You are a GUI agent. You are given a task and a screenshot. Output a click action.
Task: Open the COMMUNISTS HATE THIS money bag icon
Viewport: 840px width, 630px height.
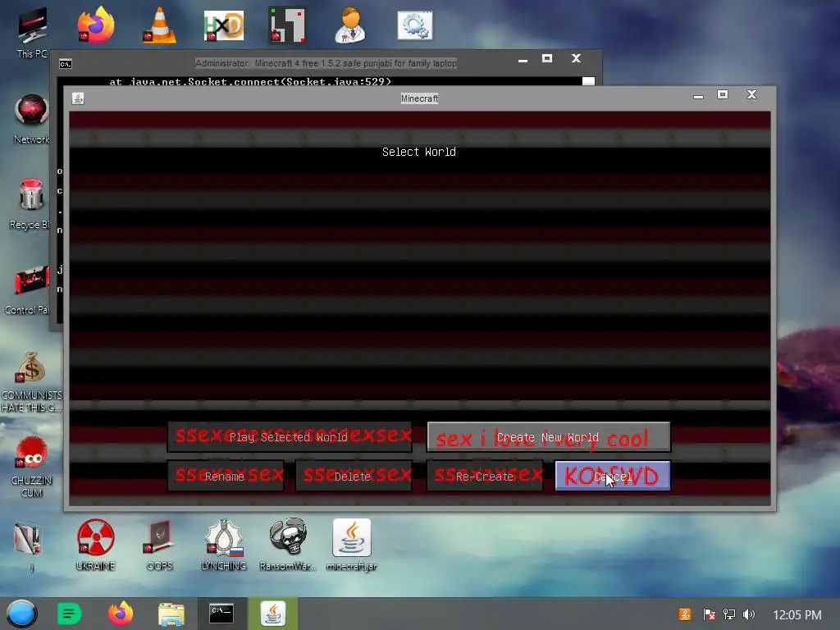point(32,381)
